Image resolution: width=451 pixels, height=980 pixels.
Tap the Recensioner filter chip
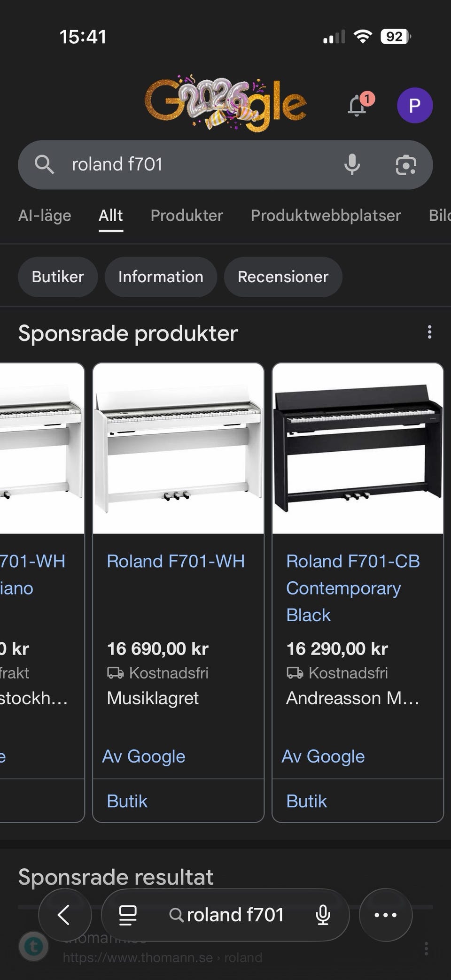[x=283, y=277]
